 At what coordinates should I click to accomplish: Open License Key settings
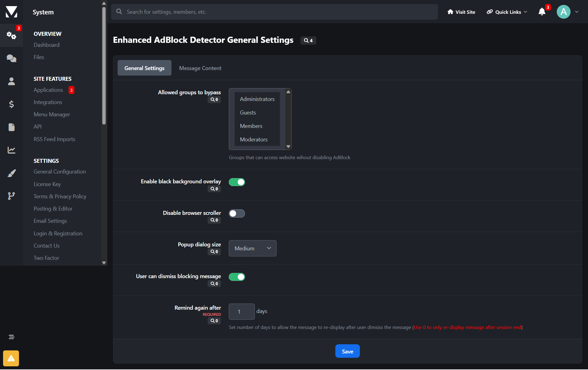click(47, 184)
